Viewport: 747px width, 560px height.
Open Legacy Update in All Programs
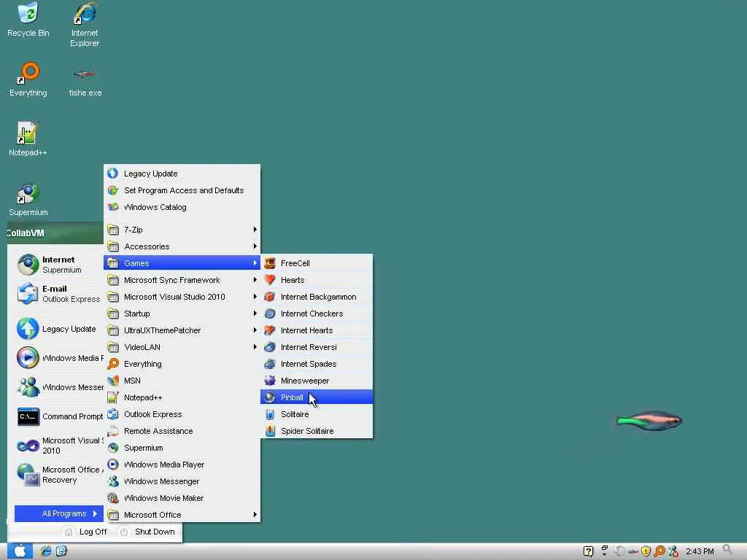click(x=182, y=174)
